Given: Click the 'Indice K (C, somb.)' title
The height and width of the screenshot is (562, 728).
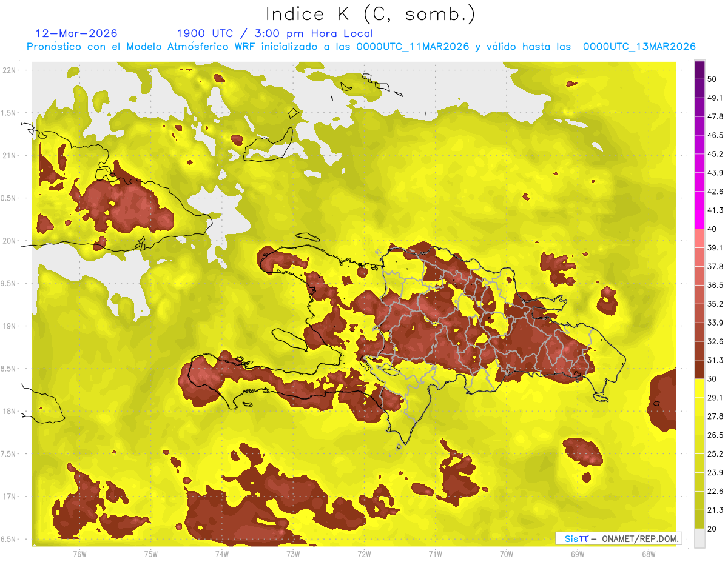Looking at the screenshot, I should 370,15.
